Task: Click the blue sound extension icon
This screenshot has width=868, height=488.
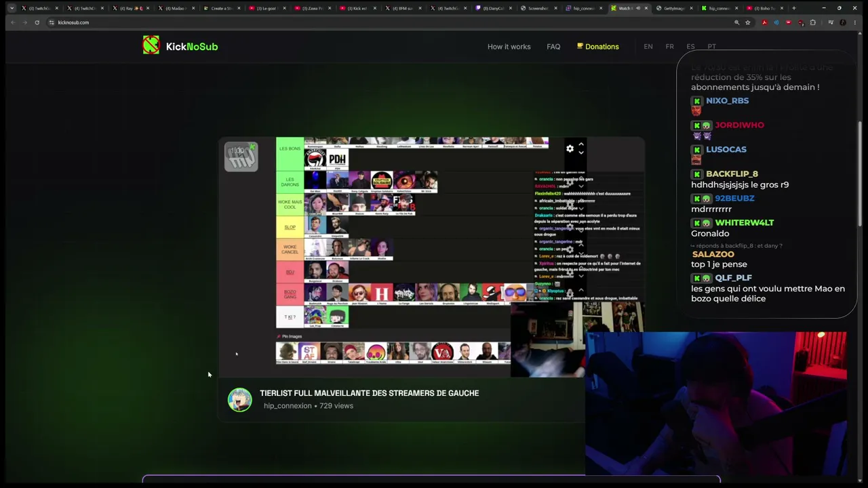Action: click(x=776, y=22)
